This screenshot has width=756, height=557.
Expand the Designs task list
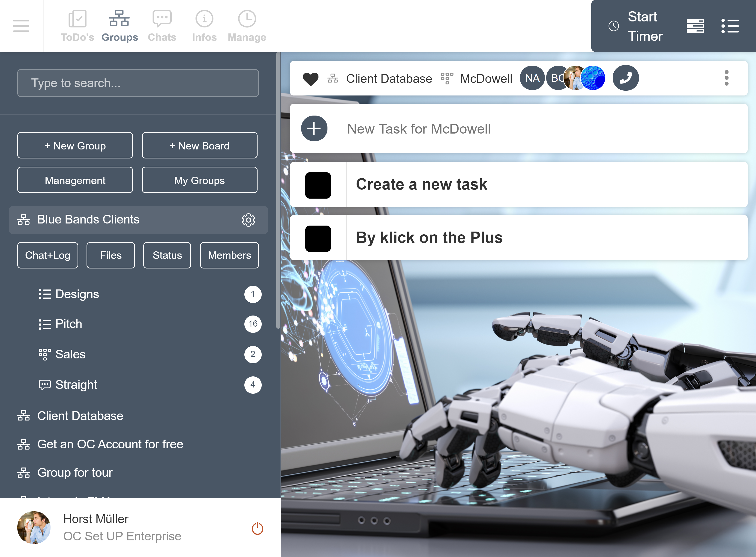[x=77, y=294]
